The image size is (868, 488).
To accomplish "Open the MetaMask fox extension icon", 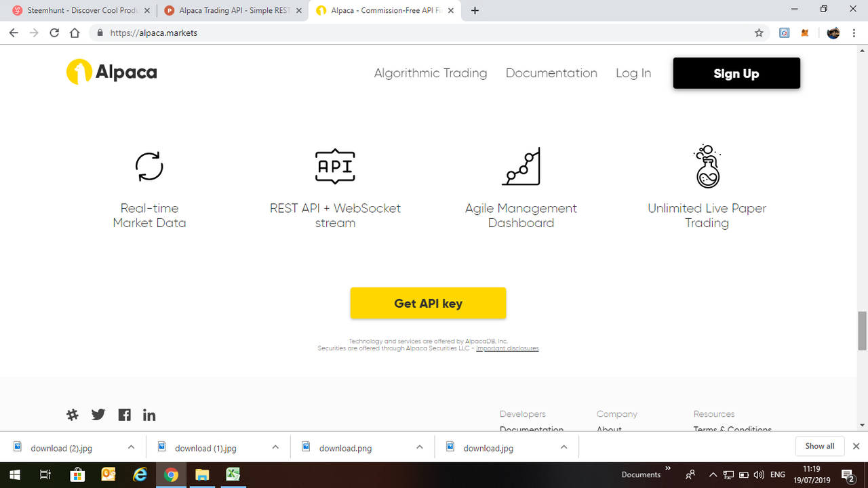I will [x=805, y=33].
